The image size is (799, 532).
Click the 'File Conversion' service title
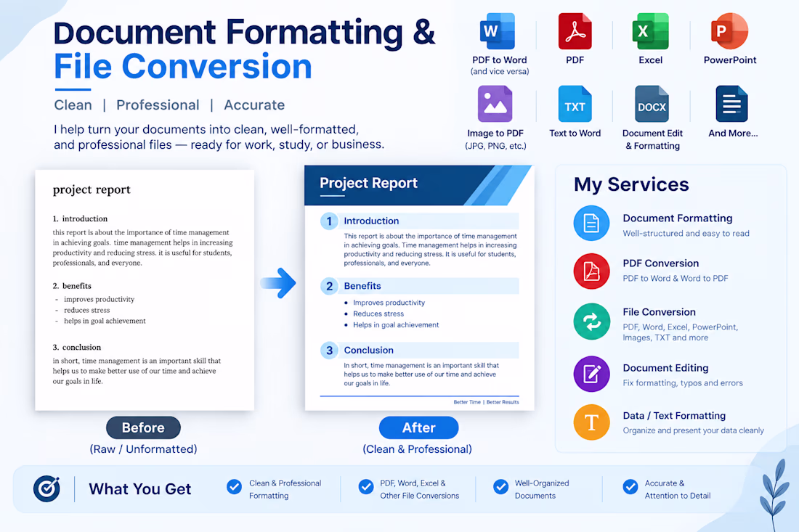659,312
